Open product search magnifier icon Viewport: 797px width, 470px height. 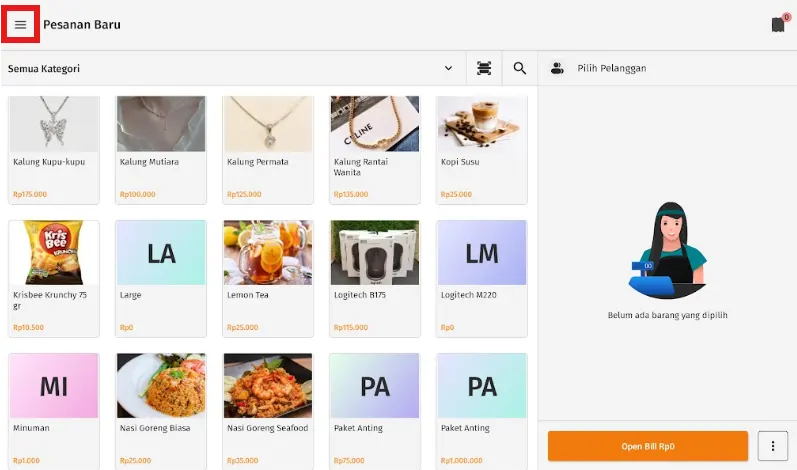[x=520, y=68]
